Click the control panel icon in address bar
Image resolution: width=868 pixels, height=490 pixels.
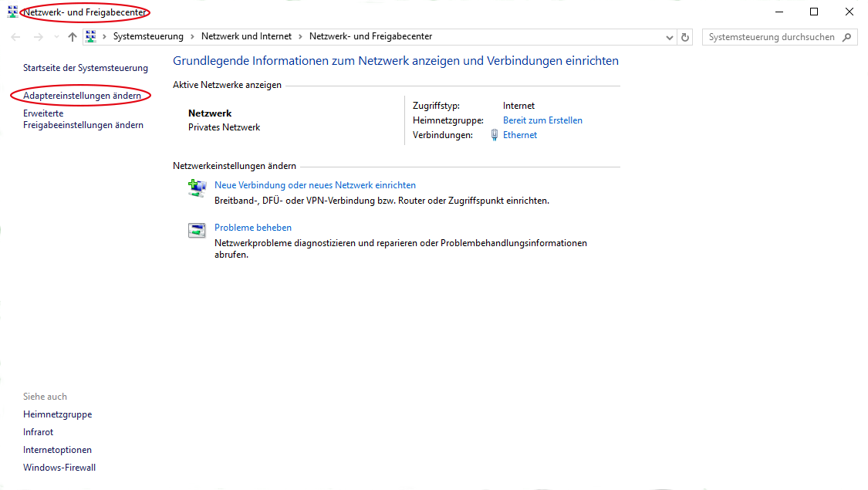click(91, 36)
